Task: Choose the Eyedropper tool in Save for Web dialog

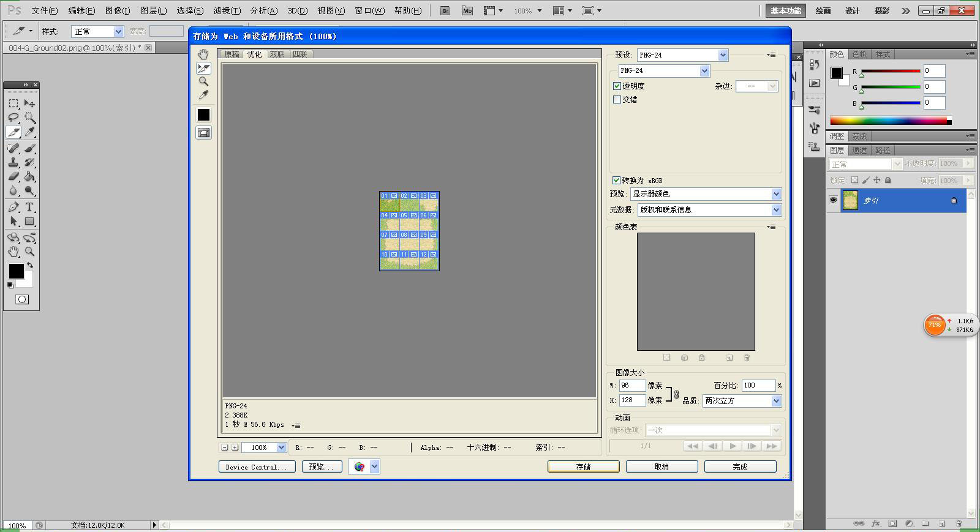Action: pyautogui.click(x=203, y=95)
